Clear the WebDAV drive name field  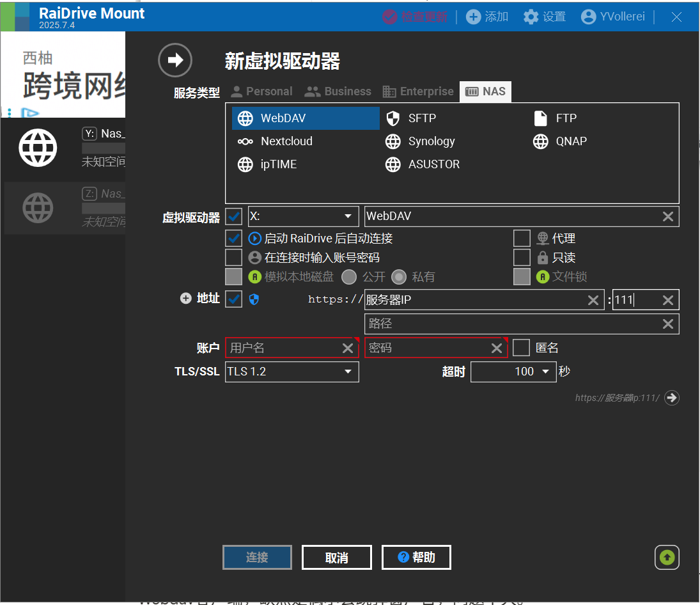coord(668,217)
